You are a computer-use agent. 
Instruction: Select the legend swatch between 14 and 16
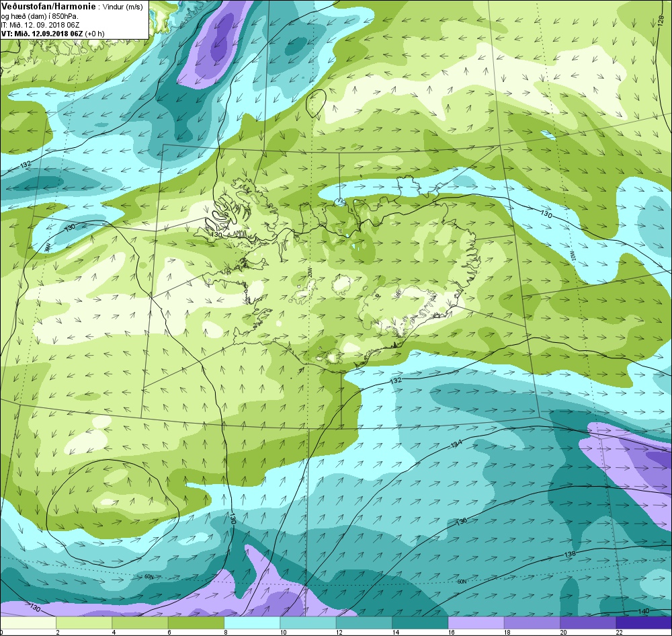coord(420,623)
